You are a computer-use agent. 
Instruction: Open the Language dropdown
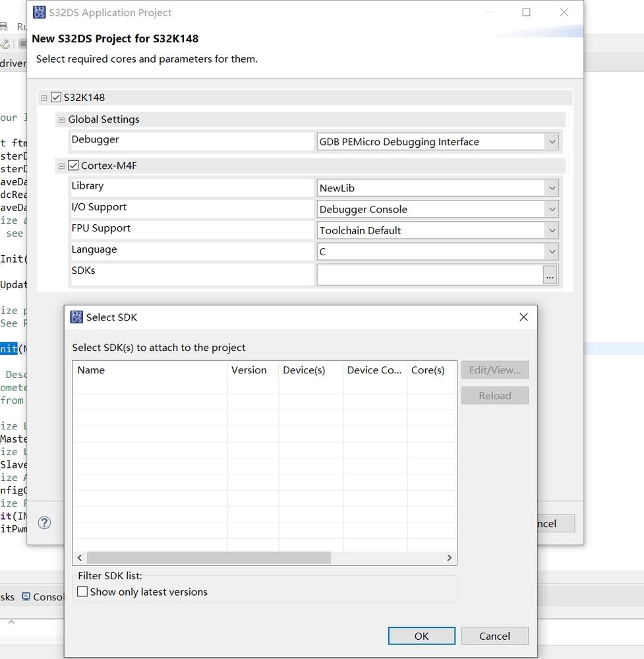pos(552,251)
